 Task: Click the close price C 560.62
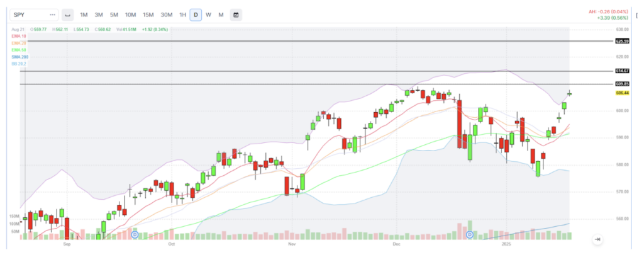coord(103,29)
